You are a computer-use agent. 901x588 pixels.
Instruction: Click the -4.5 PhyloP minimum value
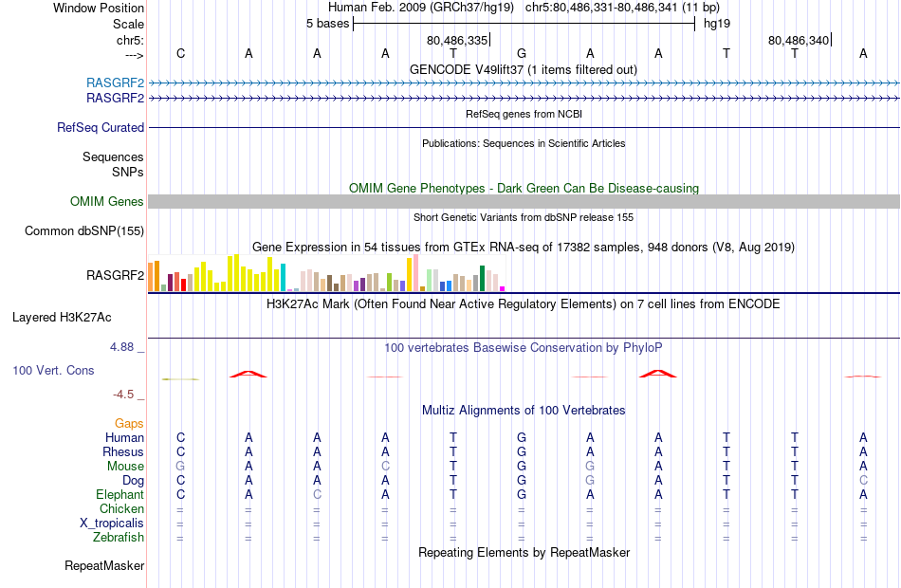click(x=123, y=395)
